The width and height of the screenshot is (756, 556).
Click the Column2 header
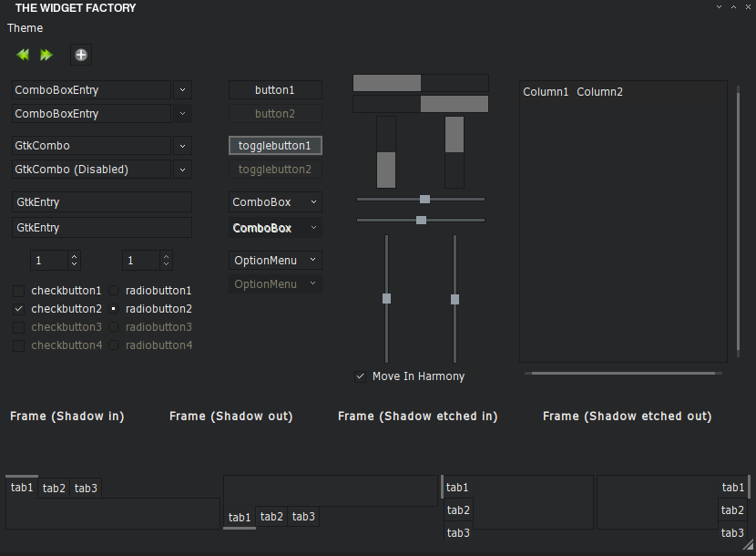tap(599, 92)
